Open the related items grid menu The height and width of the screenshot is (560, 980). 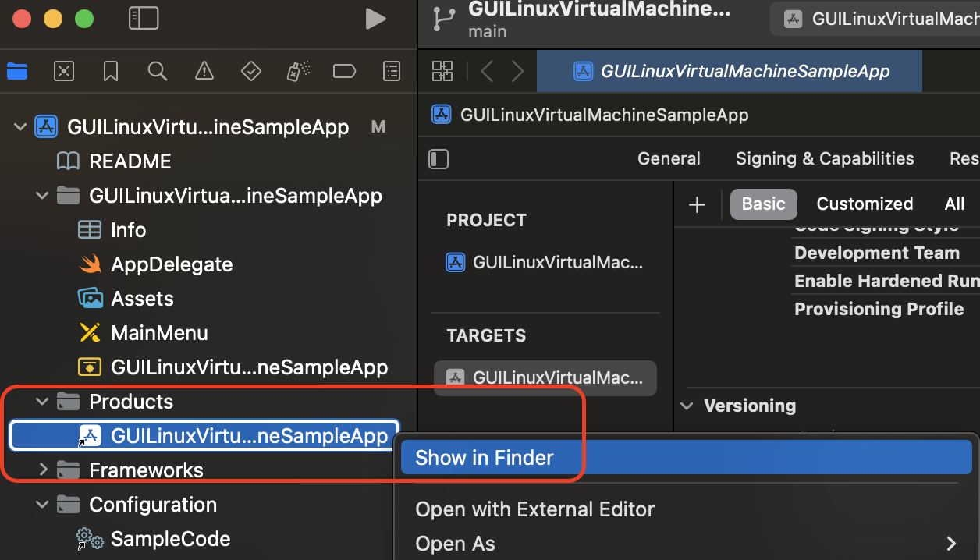pos(442,72)
